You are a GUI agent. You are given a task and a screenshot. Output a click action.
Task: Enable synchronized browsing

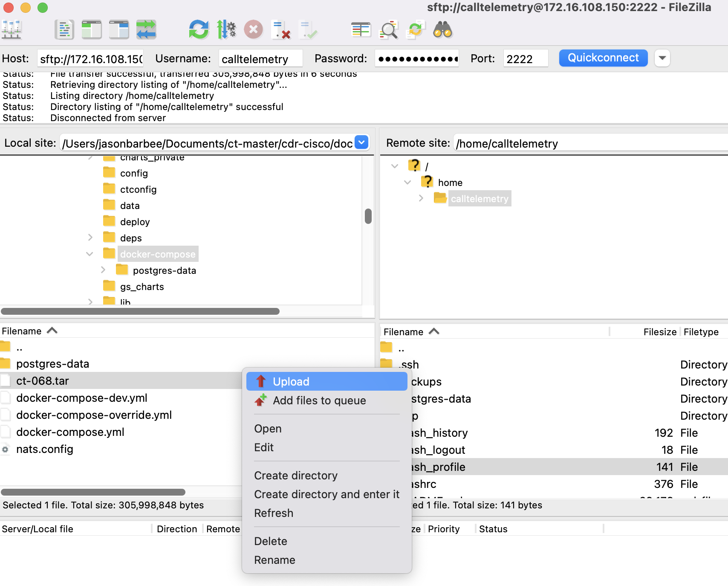point(414,30)
